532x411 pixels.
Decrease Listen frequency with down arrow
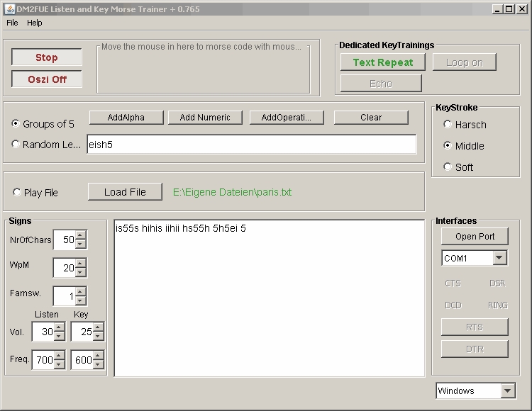[x=59, y=364]
